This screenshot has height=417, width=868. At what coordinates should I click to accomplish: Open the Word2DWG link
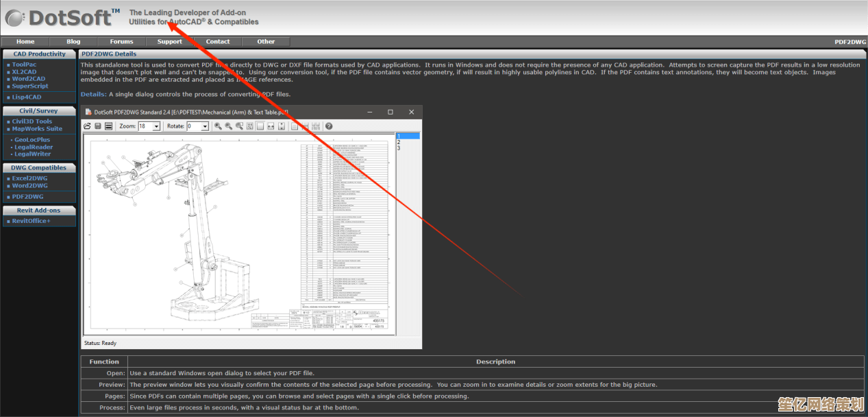(29, 186)
